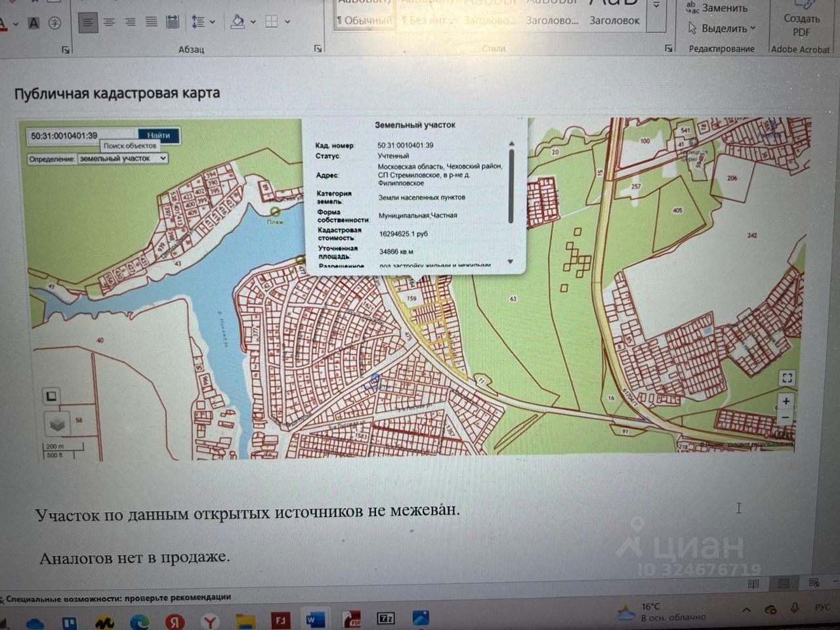840x630 pixels.
Task: Apply borders to the paragraph
Action: [x=272, y=22]
